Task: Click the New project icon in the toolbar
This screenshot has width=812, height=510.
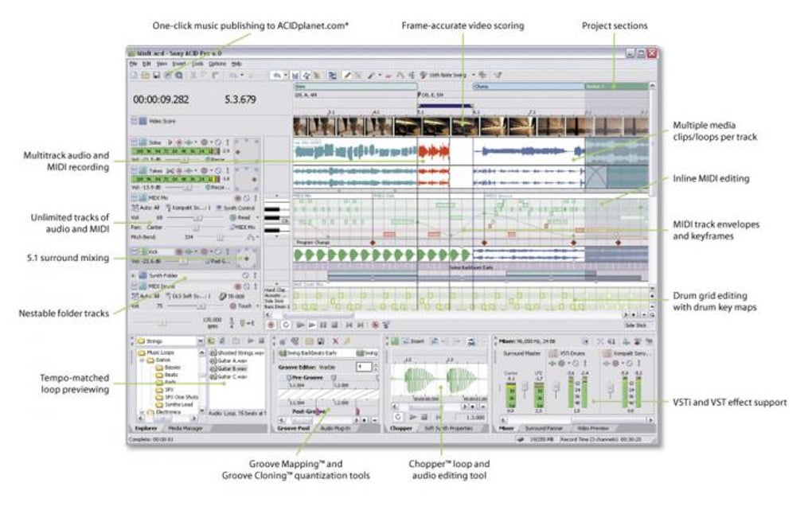Action: (134, 75)
